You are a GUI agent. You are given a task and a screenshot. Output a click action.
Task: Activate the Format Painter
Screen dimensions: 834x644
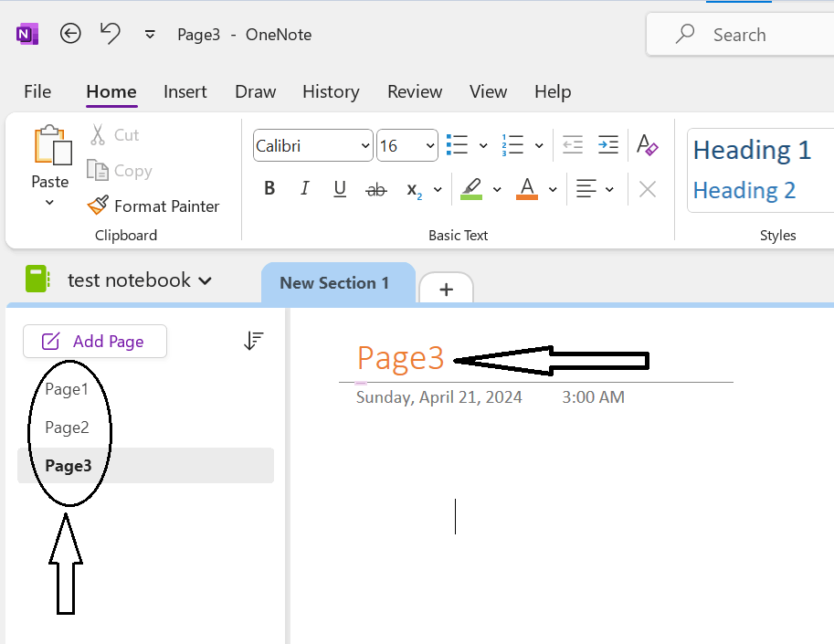[x=153, y=206]
